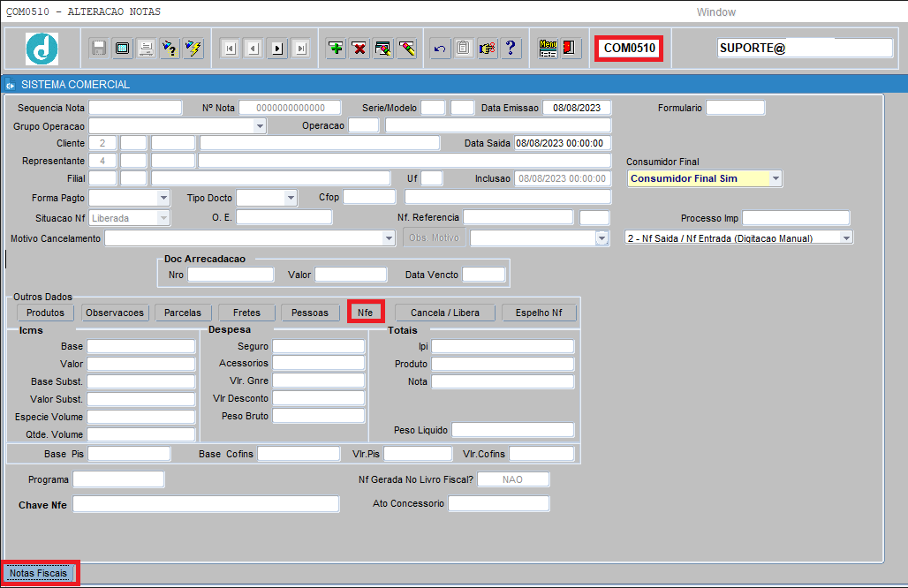Screen dimensions: 908x588
Task: Click the Nº Nota field
Action: (290, 108)
